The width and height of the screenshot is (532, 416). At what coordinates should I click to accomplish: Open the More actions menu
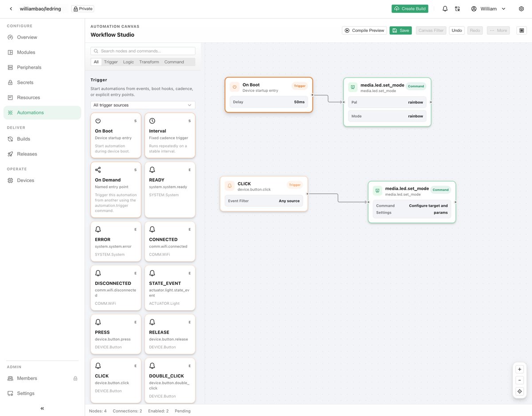[498, 31]
